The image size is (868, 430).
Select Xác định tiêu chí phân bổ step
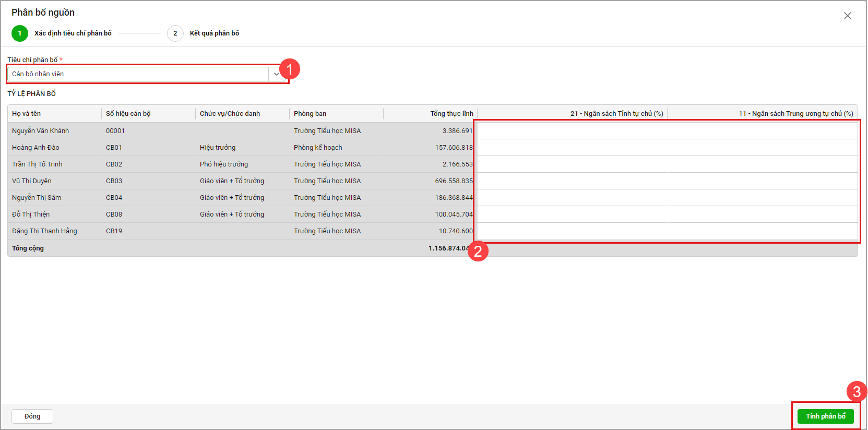(x=73, y=33)
